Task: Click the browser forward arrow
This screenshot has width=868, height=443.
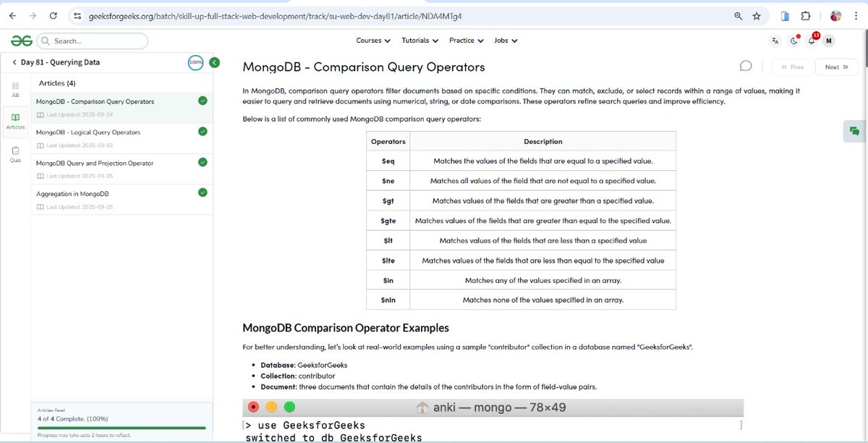Action: click(33, 15)
